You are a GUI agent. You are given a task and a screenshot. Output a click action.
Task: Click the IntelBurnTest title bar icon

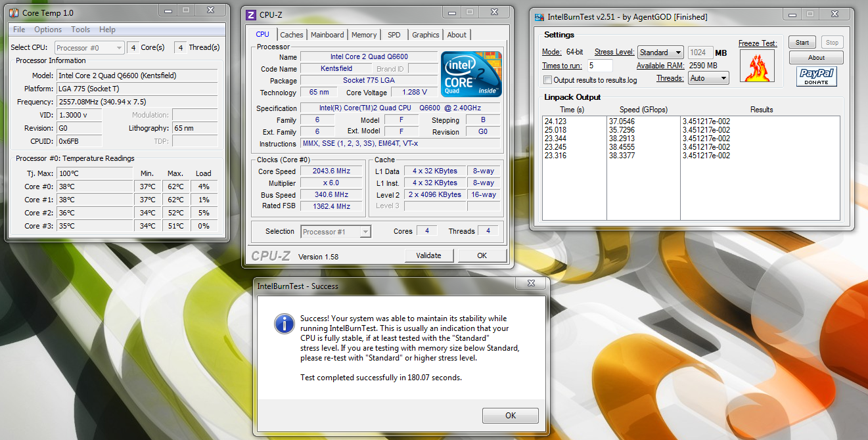[539, 16]
